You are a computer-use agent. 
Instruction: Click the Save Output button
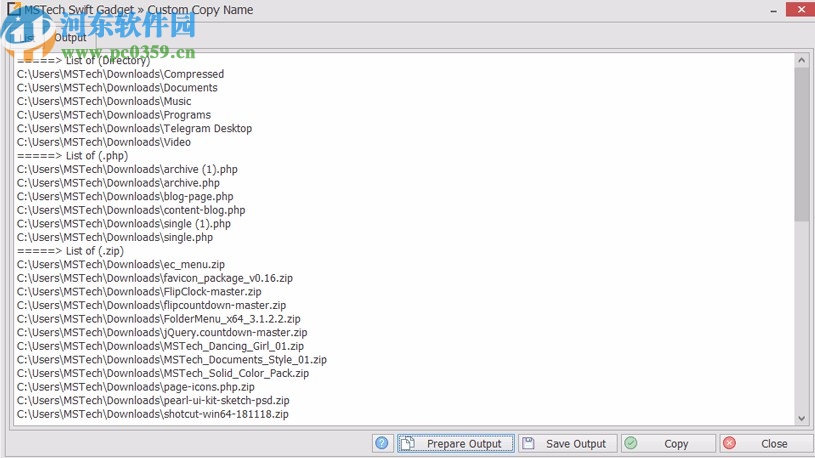click(568, 443)
